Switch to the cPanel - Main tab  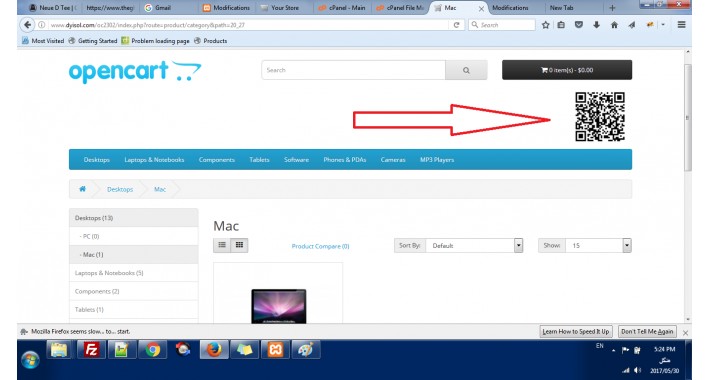[x=343, y=8]
